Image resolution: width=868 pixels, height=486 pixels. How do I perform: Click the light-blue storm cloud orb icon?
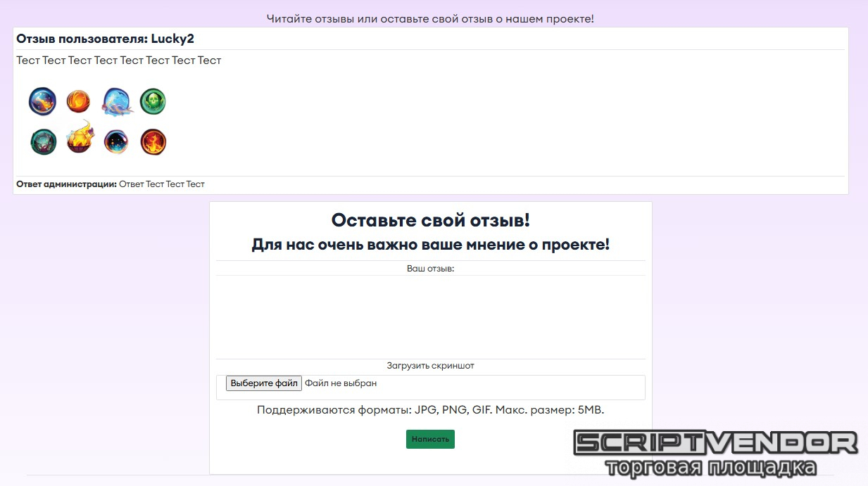click(116, 102)
